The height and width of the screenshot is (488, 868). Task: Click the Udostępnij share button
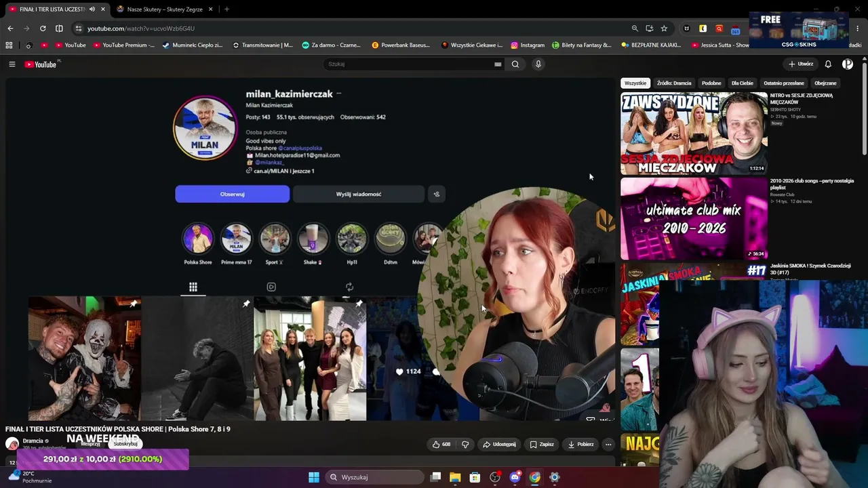coord(499,445)
